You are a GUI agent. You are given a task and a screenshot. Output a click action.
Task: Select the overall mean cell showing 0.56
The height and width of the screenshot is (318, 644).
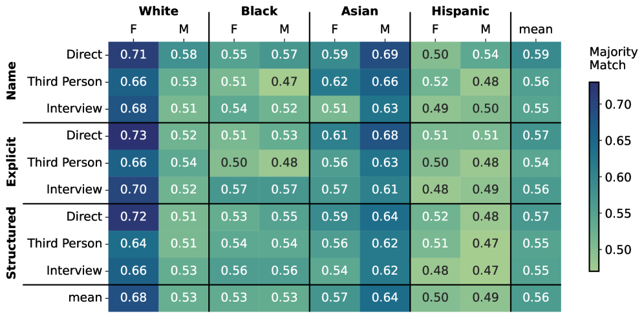tap(536, 298)
